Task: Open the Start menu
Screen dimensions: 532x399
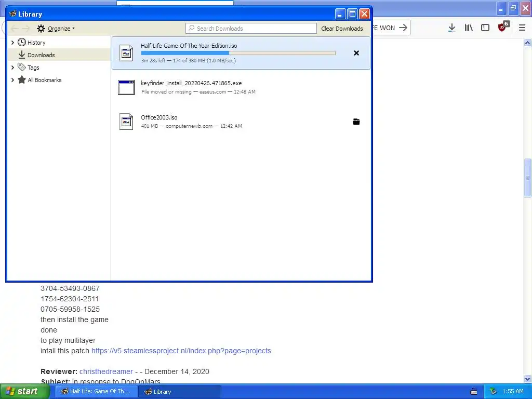Action: [24, 392]
